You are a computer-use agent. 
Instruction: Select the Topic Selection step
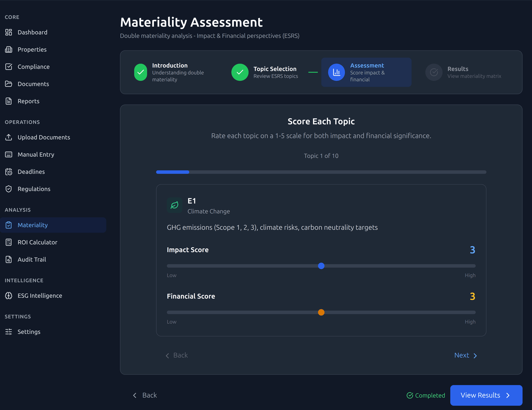coord(265,72)
